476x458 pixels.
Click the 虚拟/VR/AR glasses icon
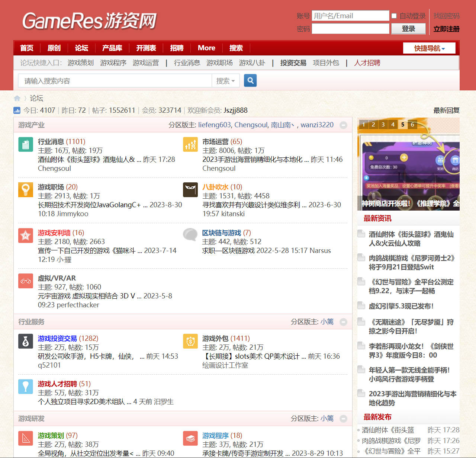[x=26, y=281]
